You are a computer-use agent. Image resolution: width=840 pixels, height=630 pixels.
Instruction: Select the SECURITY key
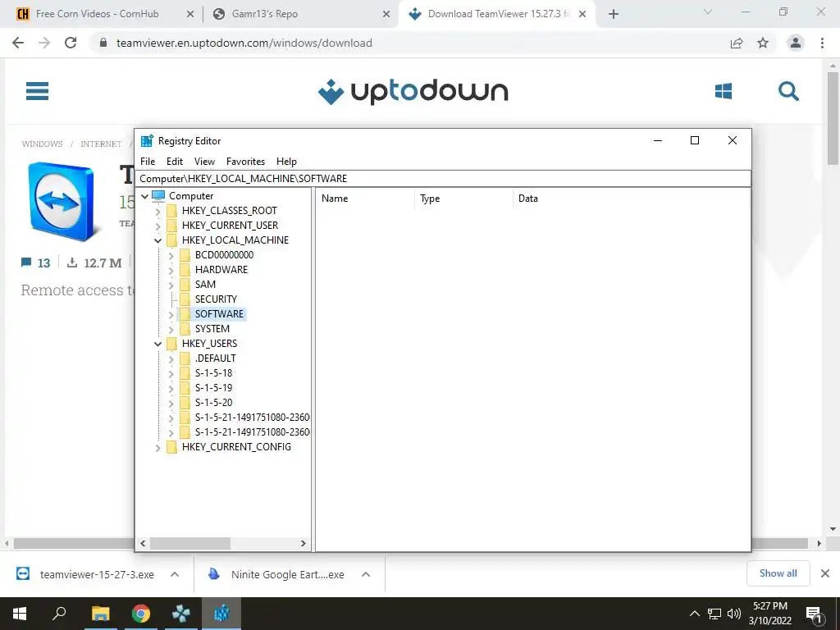tap(216, 299)
